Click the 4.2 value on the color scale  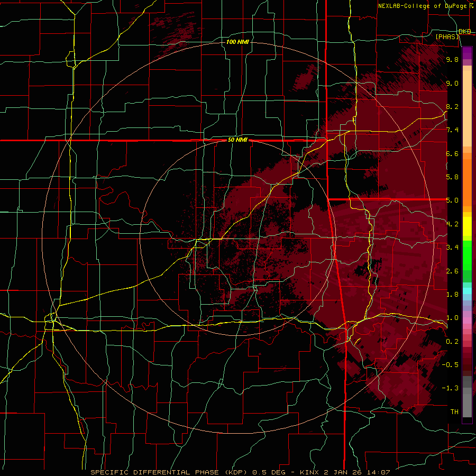pos(452,224)
